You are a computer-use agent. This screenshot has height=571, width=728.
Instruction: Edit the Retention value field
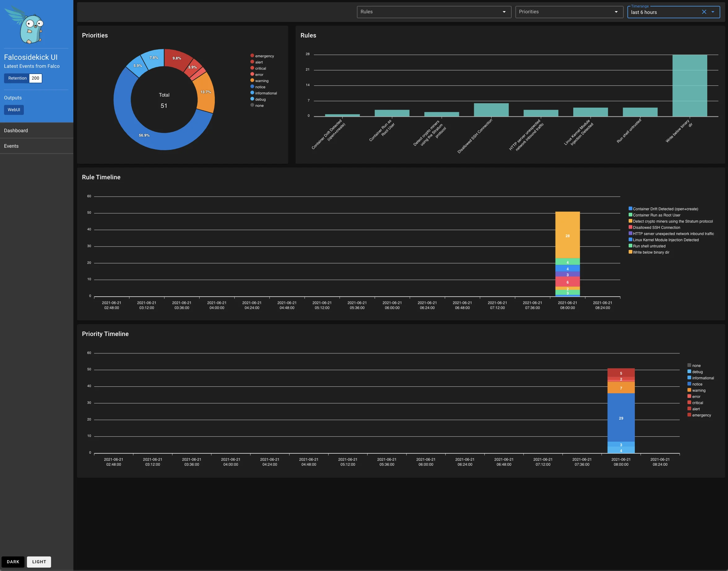pos(35,78)
